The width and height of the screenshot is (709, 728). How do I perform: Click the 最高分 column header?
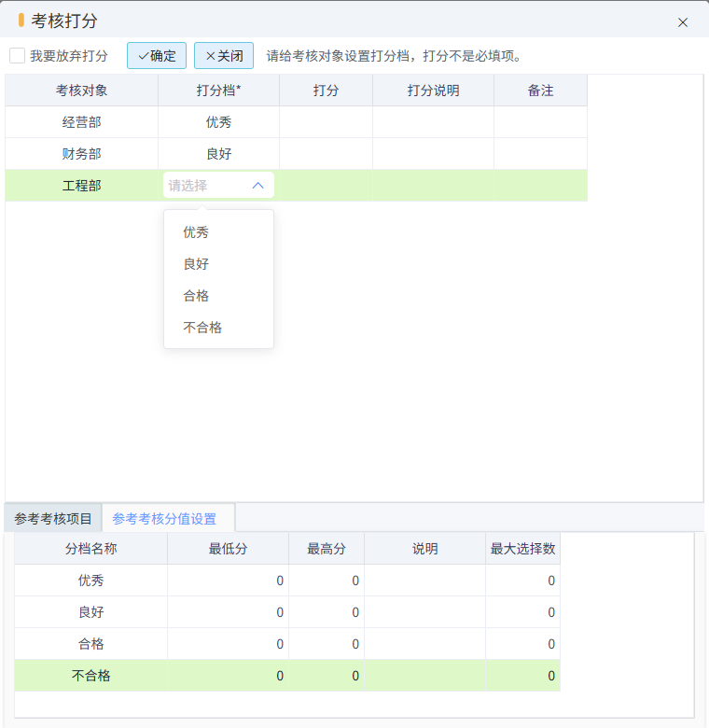click(327, 549)
